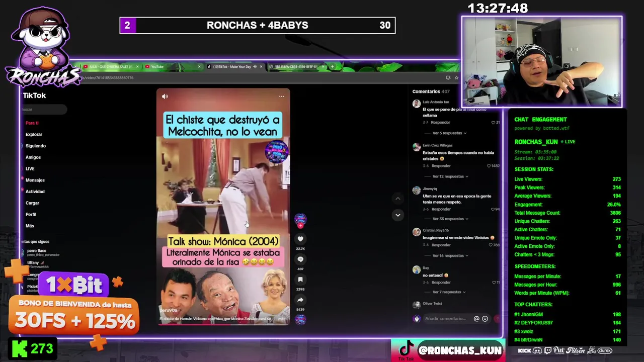644x362 pixels.
Task: Close the YouTube browser tab
Action: point(199,66)
